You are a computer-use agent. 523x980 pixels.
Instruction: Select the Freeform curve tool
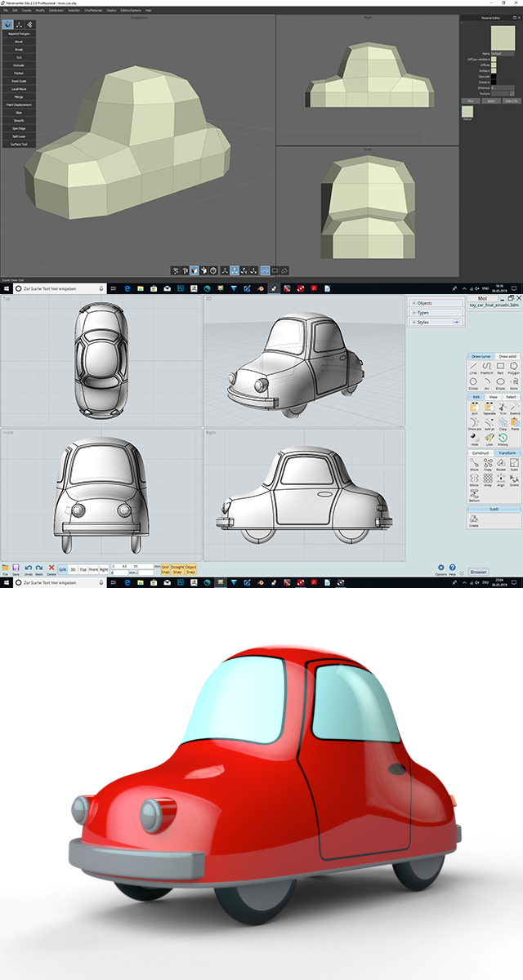tap(487, 369)
